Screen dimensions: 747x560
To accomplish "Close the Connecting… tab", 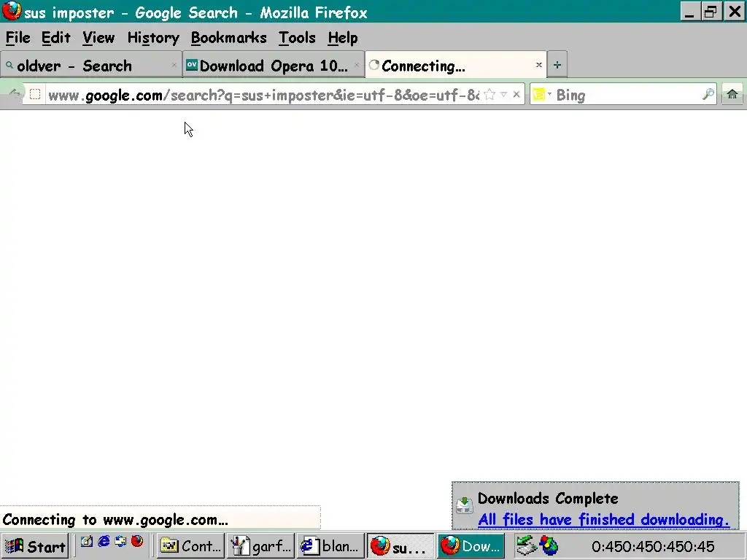I will pyautogui.click(x=539, y=65).
